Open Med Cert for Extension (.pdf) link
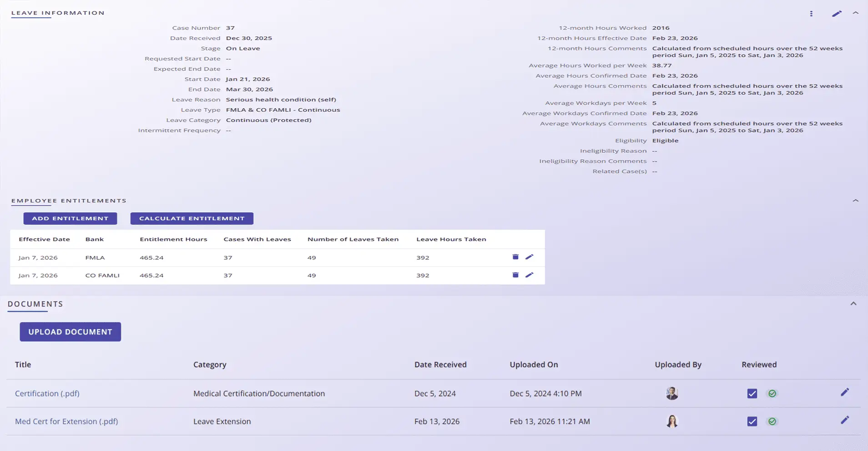The width and height of the screenshot is (868, 451). tap(66, 421)
